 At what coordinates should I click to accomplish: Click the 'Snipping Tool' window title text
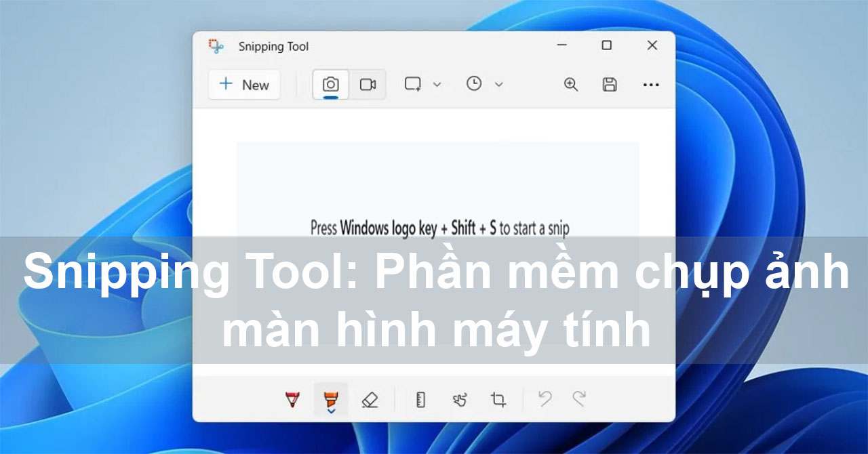(x=273, y=47)
